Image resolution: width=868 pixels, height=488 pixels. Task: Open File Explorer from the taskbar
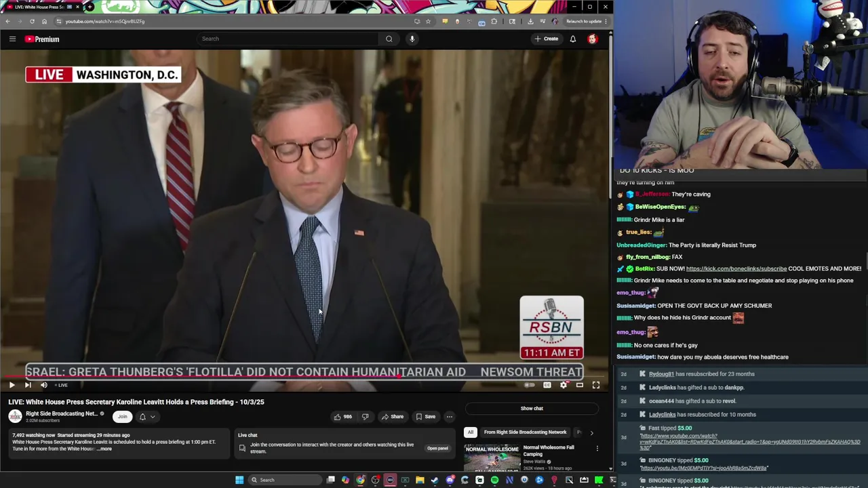(x=420, y=480)
